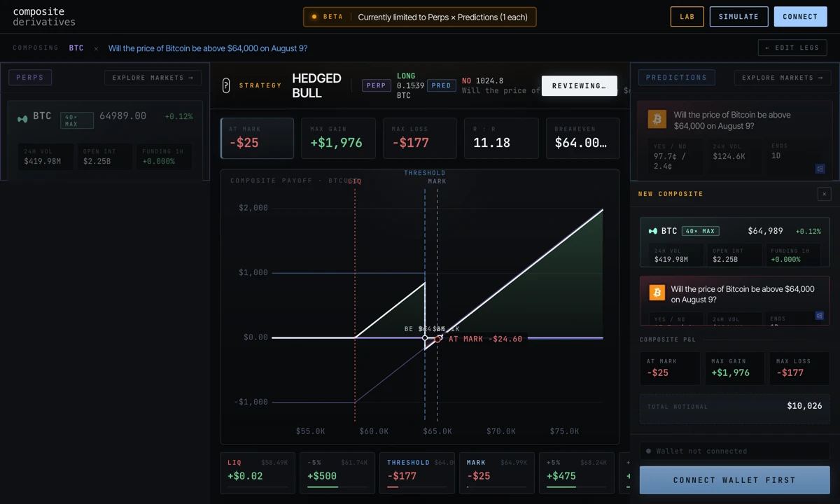This screenshot has width=840, height=504.
Task: Click the composite derivatives logo
Action: [x=44, y=17]
